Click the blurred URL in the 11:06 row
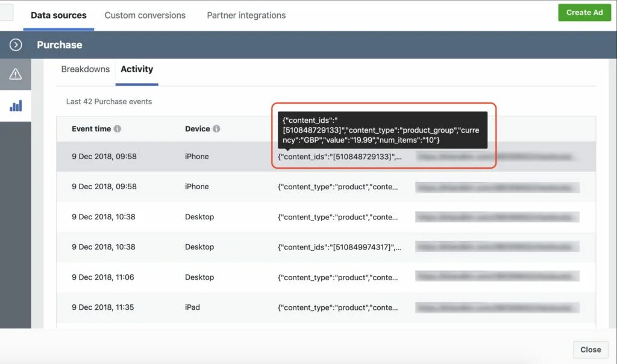The height and width of the screenshot is (364, 617). click(x=497, y=277)
